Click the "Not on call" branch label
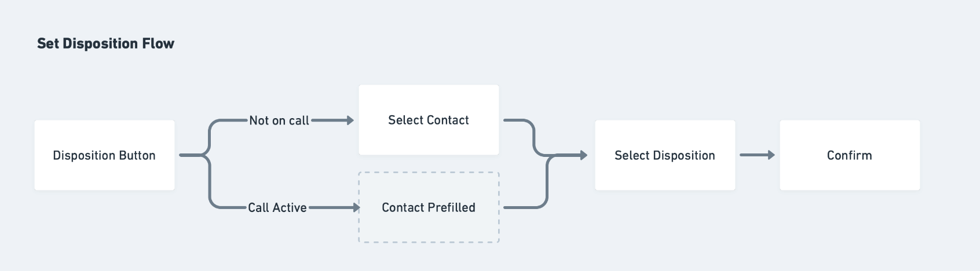 coord(279,120)
